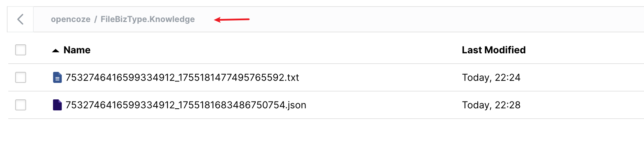Click empty space between .json name and date
The image size is (644, 141).
coord(384,105)
